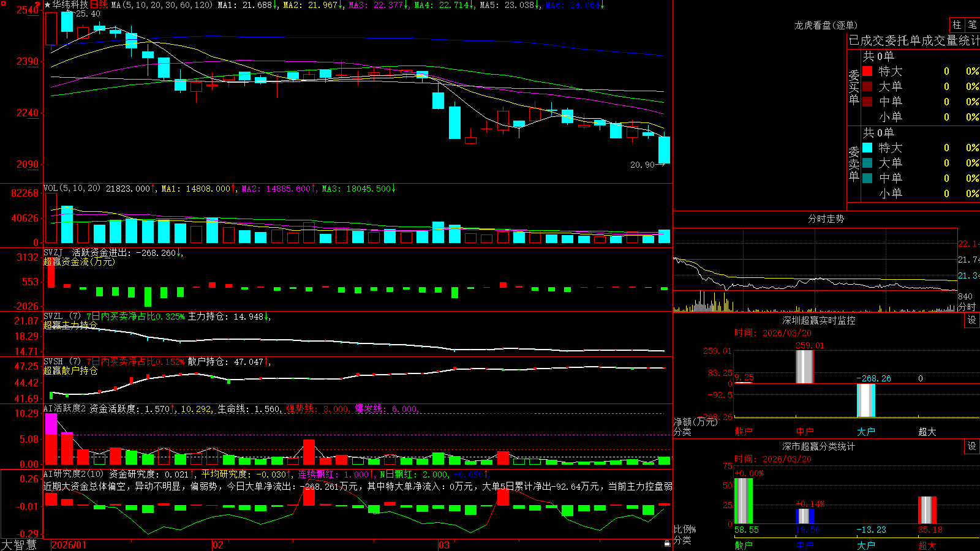Switch 龙虎看盘 to 笔 view
This screenshot has height=551, width=980.
point(972,25)
